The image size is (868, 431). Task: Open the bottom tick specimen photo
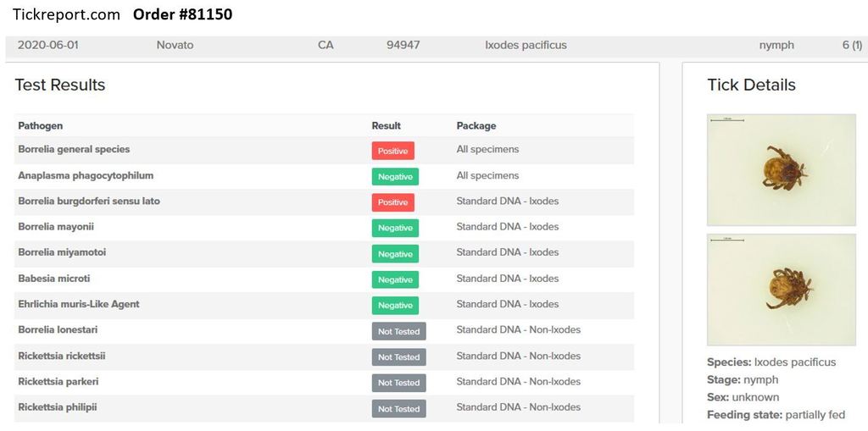pyautogui.click(x=781, y=290)
